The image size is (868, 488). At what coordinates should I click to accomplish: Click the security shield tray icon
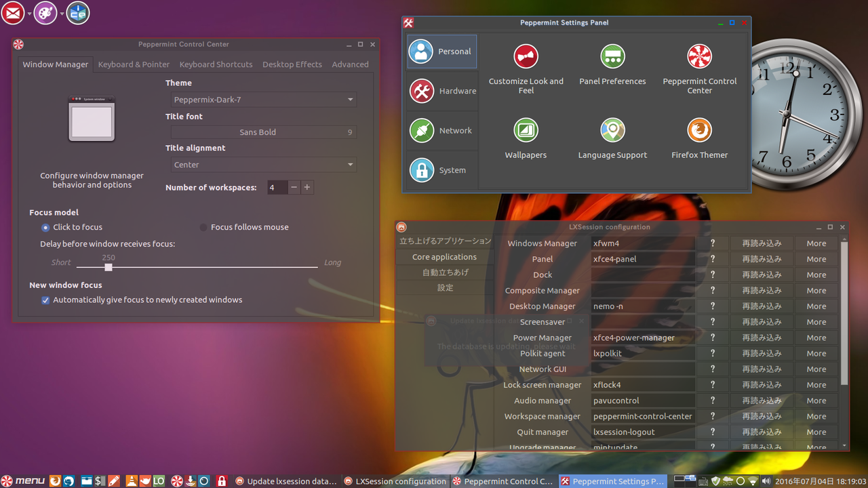tap(715, 481)
